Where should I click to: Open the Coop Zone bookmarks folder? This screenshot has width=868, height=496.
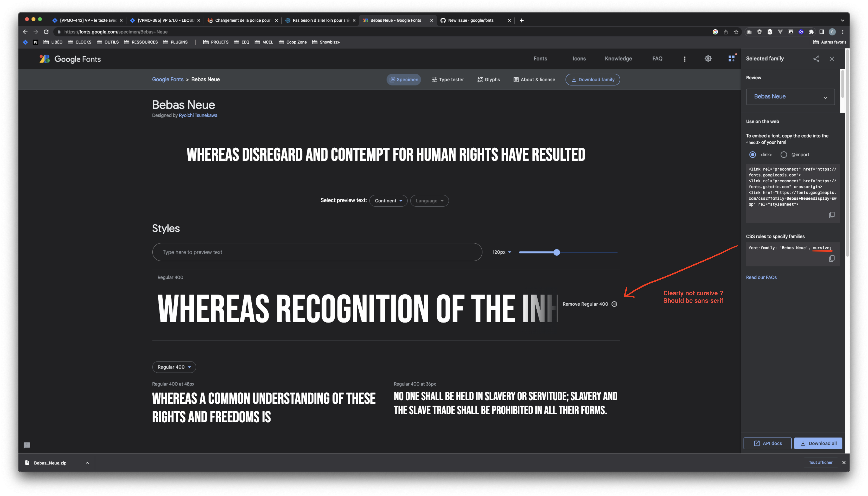pyautogui.click(x=293, y=42)
